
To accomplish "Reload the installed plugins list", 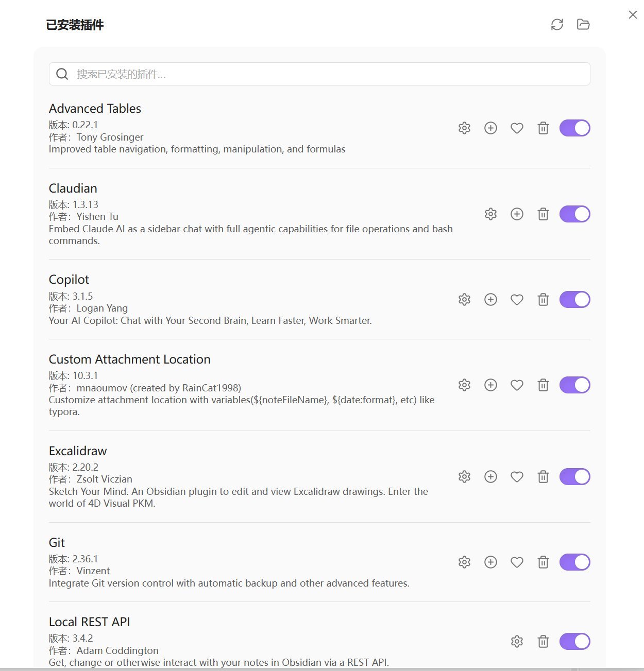I will pyautogui.click(x=557, y=24).
